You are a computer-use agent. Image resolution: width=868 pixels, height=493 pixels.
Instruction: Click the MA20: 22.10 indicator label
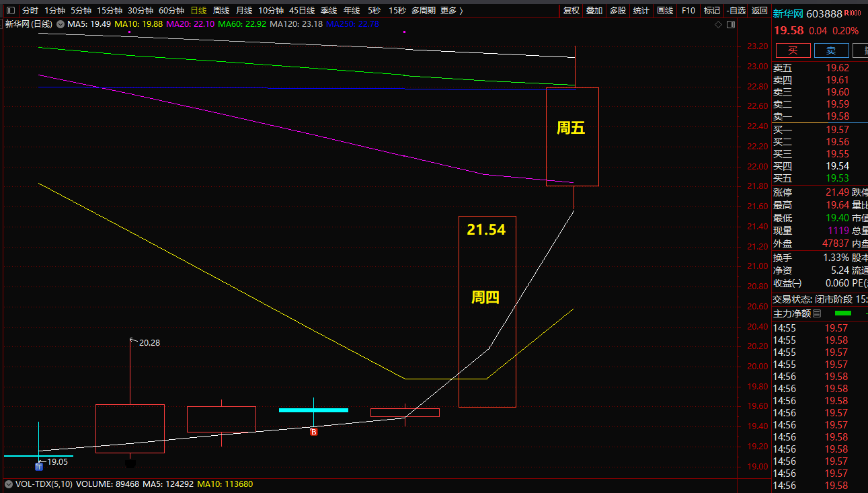(x=190, y=24)
